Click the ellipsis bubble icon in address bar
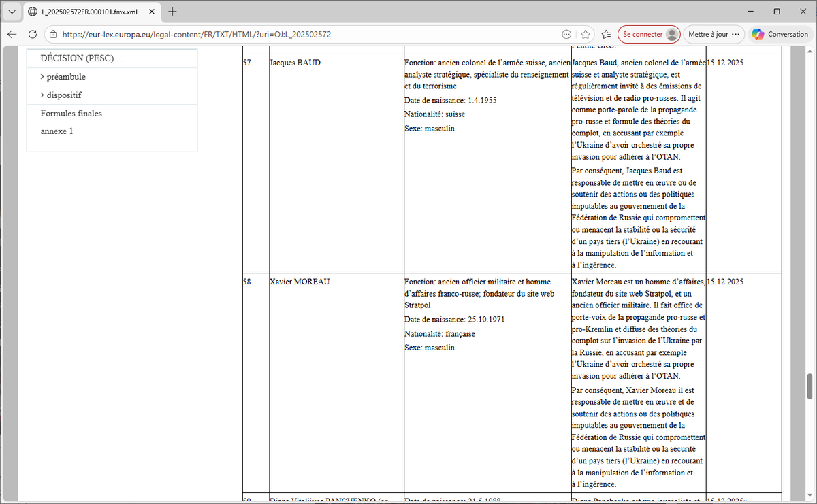817x504 pixels. tap(566, 34)
